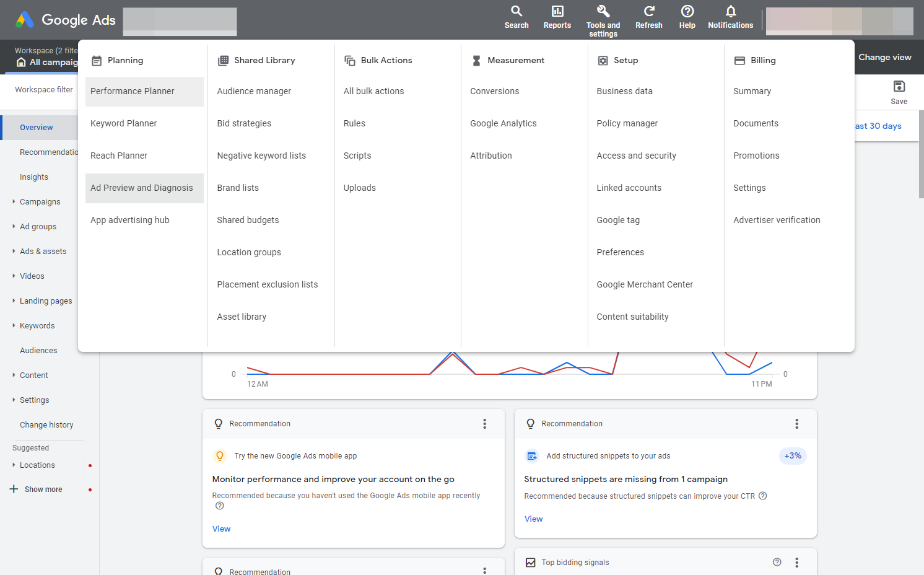
Task: Expand the Videos sidebar section
Action: (14, 276)
